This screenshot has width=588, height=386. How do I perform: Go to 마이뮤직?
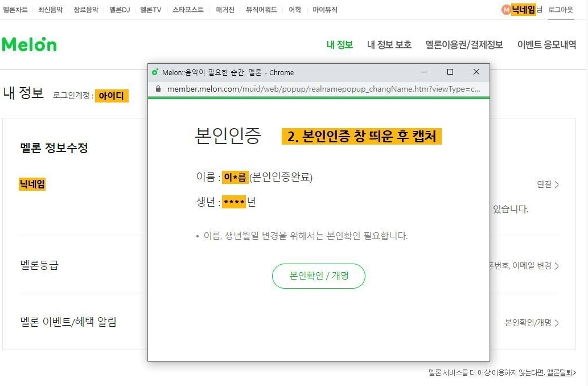(x=325, y=10)
